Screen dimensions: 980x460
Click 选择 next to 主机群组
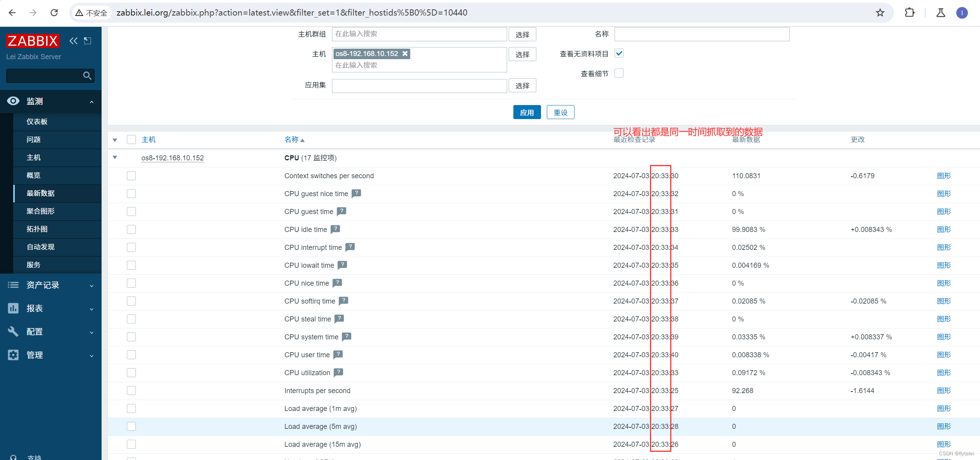click(522, 35)
